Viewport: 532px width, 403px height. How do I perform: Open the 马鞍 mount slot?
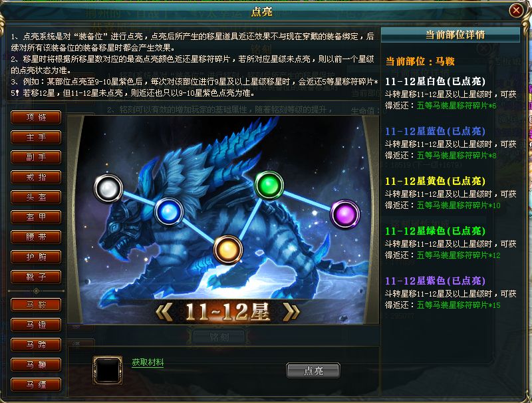coord(36,305)
